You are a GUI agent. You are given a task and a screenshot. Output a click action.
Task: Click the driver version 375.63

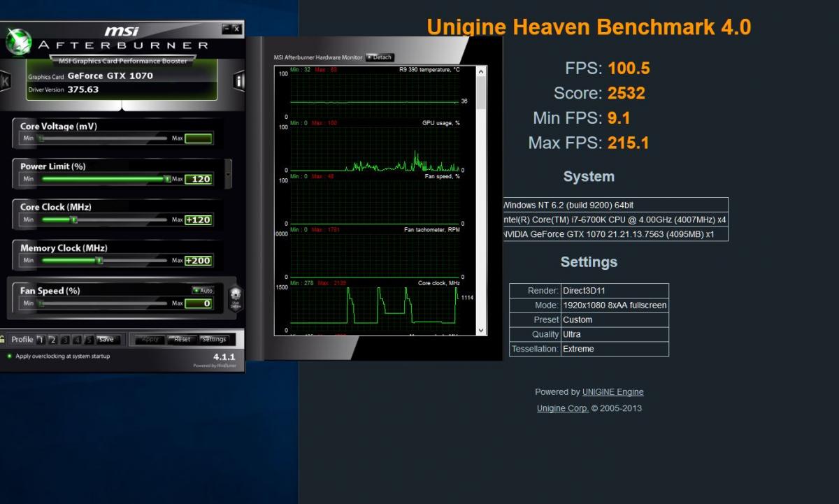pyautogui.click(x=83, y=89)
